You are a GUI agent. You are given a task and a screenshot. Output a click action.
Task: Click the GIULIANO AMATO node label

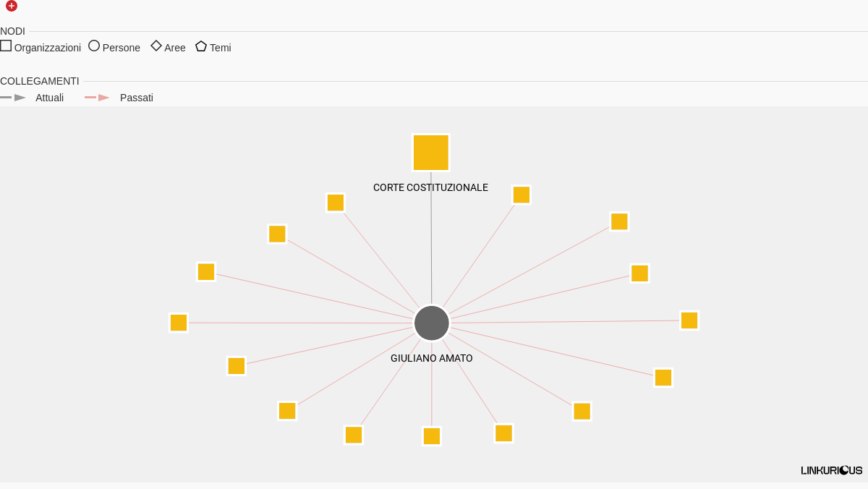click(432, 358)
